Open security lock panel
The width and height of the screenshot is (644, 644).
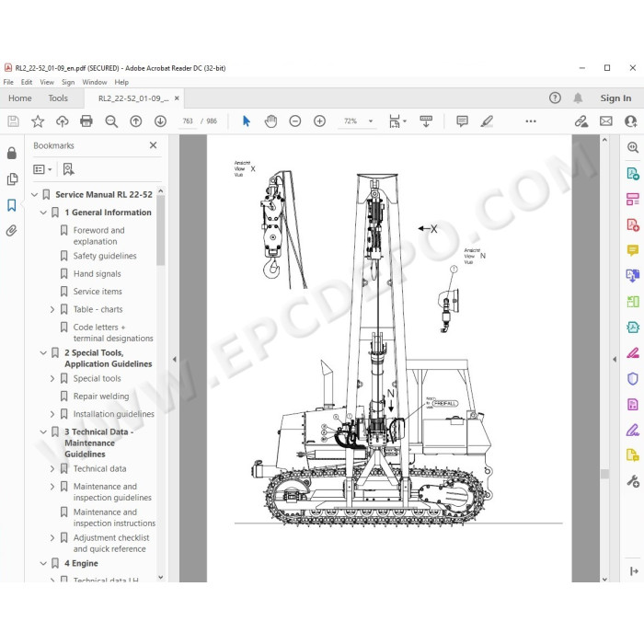coord(12,153)
